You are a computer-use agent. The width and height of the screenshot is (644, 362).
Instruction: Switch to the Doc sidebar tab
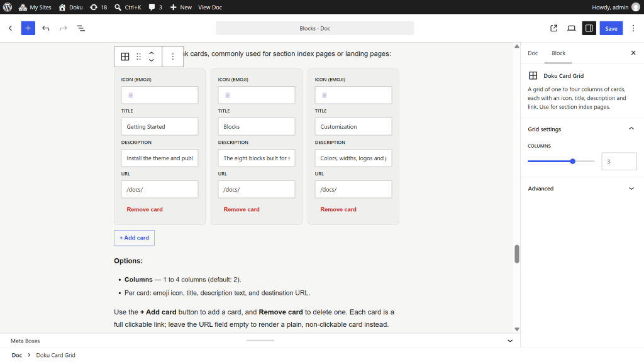tap(533, 53)
